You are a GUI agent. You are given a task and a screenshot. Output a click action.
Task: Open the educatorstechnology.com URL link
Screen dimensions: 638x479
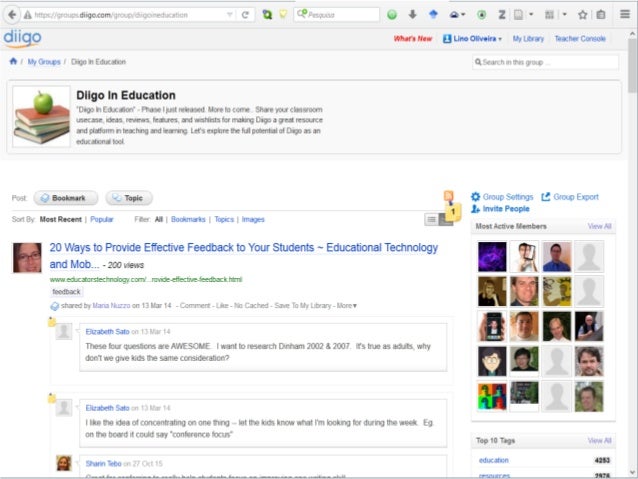[146, 279]
